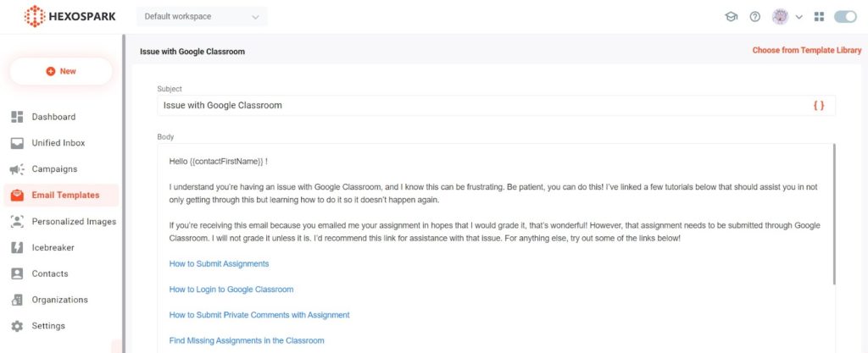Click the Contacts icon in sidebar
This screenshot has width=868, height=353.
17,274
